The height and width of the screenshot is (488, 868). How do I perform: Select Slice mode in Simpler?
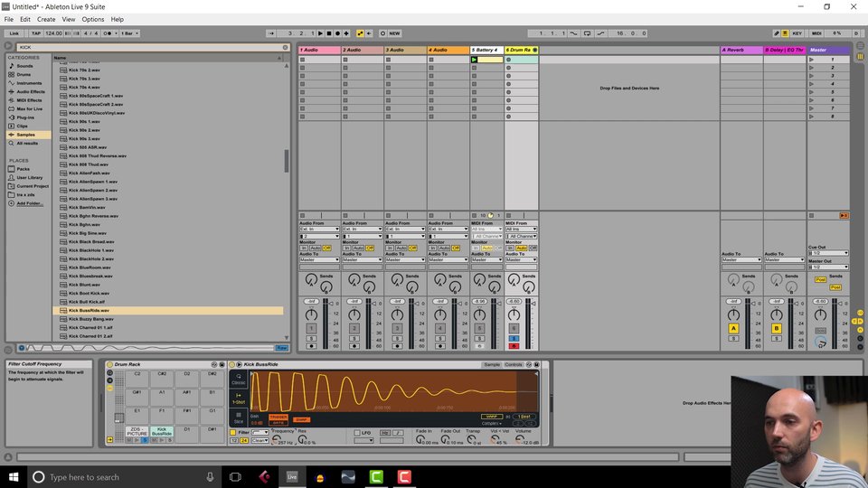click(x=239, y=418)
